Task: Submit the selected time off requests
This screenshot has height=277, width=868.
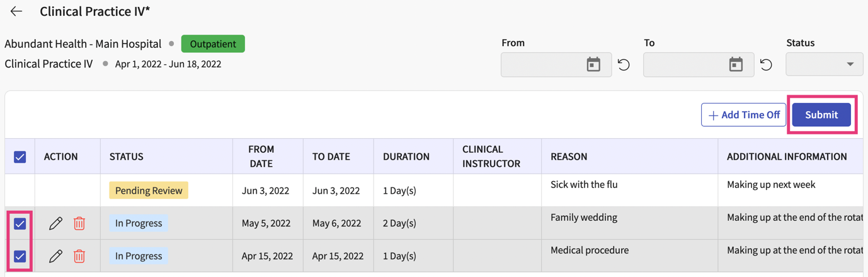Action: point(821,115)
